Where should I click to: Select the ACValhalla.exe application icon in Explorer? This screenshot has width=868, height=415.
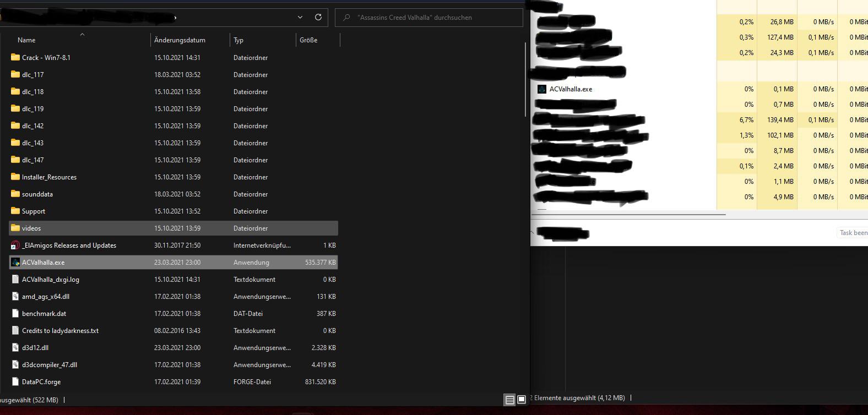coord(15,262)
